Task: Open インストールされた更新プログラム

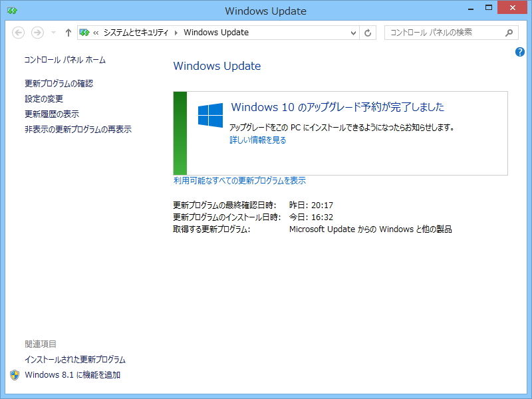Action: pyautogui.click(x=75, y=360)
